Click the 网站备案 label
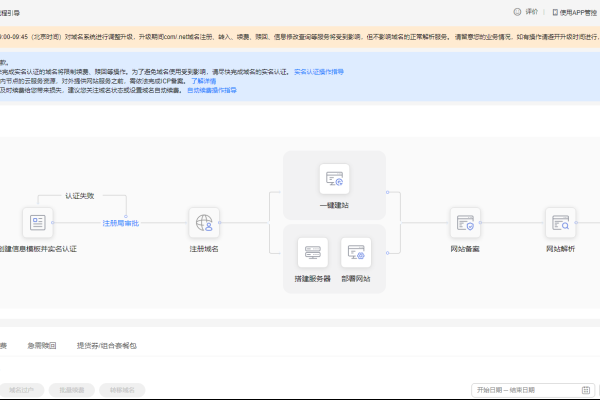600x400 pixels. click(465, 249)
